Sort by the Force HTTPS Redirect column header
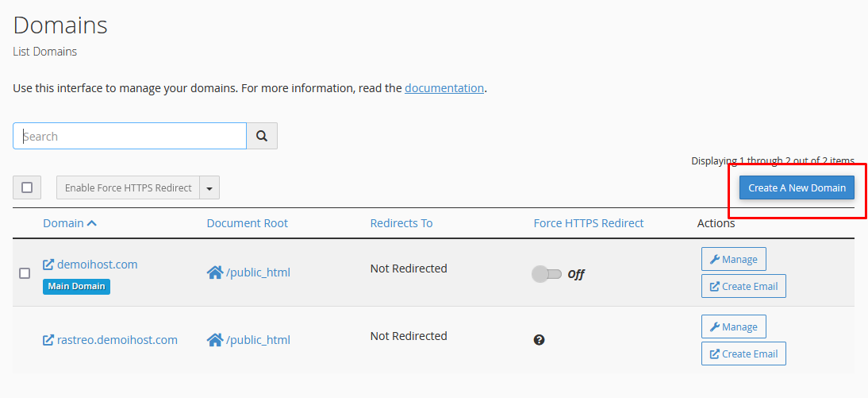This screenshot has height=398, width=868. pyautogui.click(x=589, y=223)
